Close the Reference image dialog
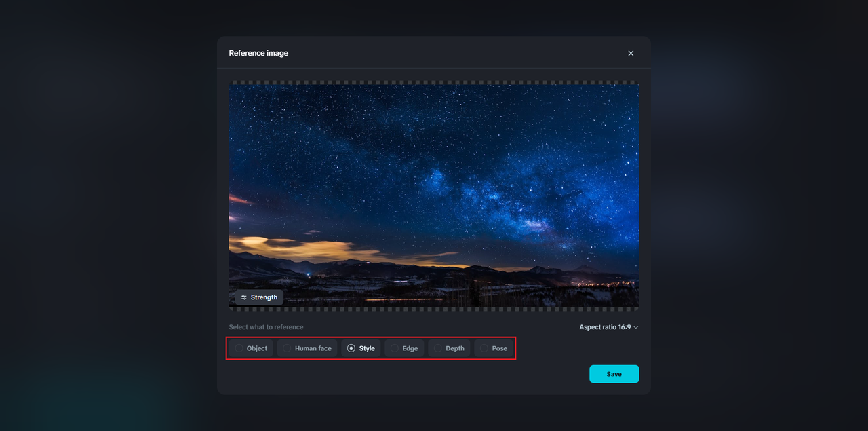 tap(631, 53)
